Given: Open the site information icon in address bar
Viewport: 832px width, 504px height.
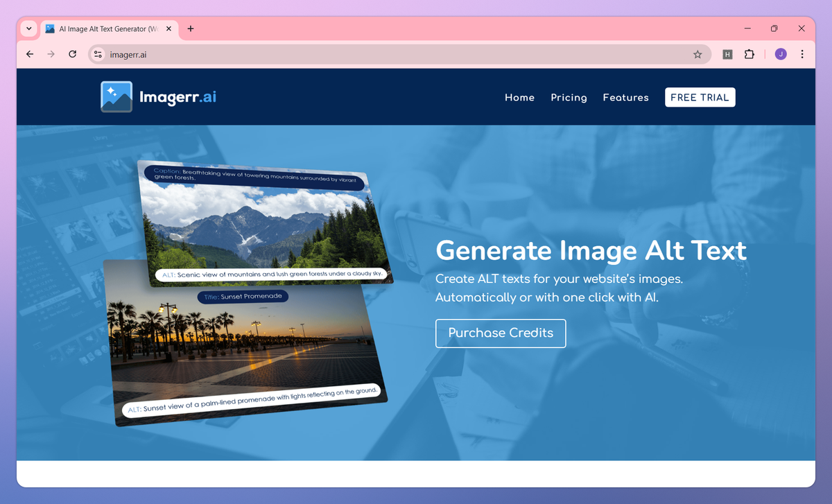Looking at the screenshot, I should (x=98, y=54).
